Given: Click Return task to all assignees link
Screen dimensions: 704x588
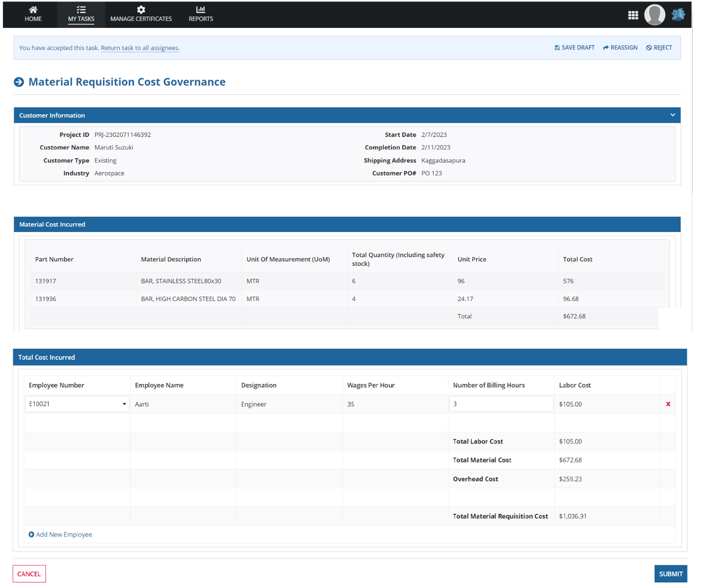Looking at the screenshot, I should pyautogui.click(x=140, y=48).
